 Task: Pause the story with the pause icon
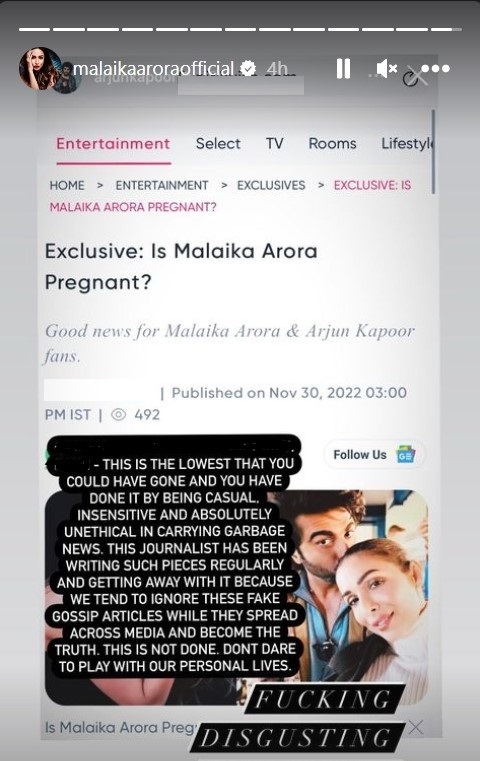tap(343, 68)
